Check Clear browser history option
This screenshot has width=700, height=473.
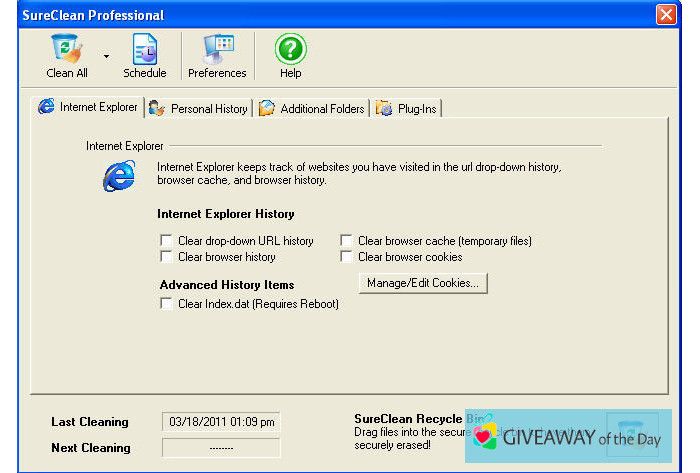coord(166,257)
